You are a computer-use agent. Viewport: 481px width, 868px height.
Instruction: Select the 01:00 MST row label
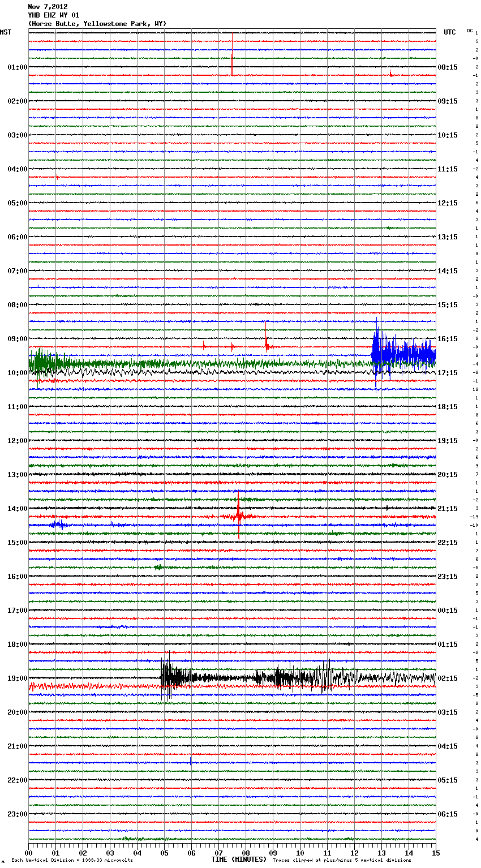coord(18,67)
